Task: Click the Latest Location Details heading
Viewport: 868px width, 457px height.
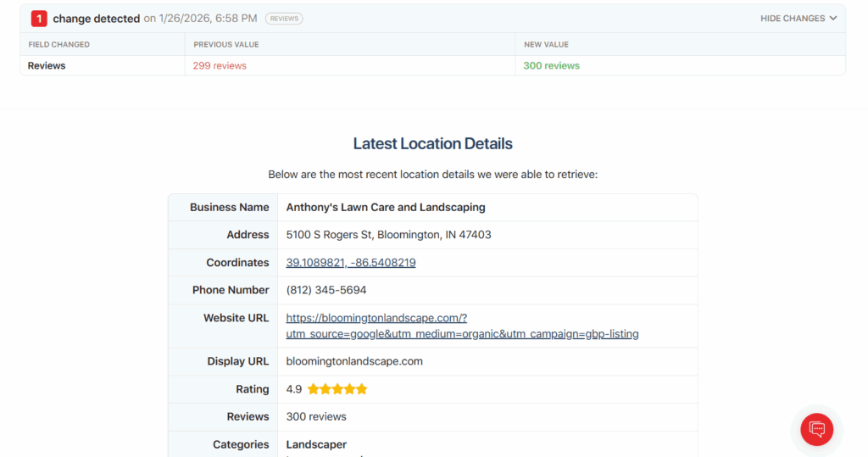Action: 432,144
